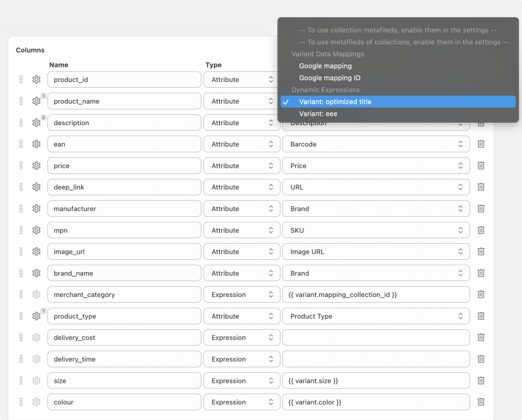This screenshot has width=522, height=420.
Task: Select Google mapping option
Action: point(398,66)
